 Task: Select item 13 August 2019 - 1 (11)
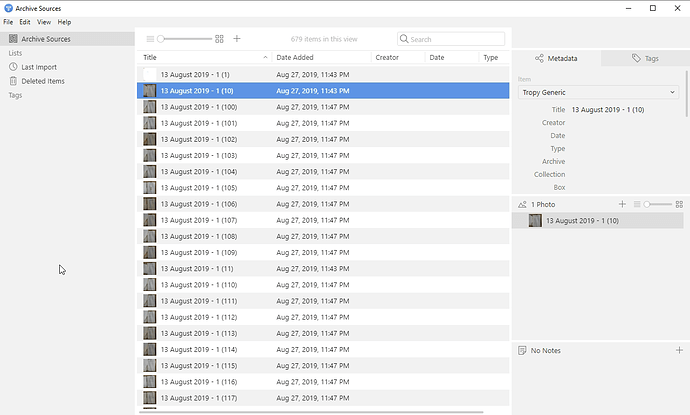click(x=323, y=268)
